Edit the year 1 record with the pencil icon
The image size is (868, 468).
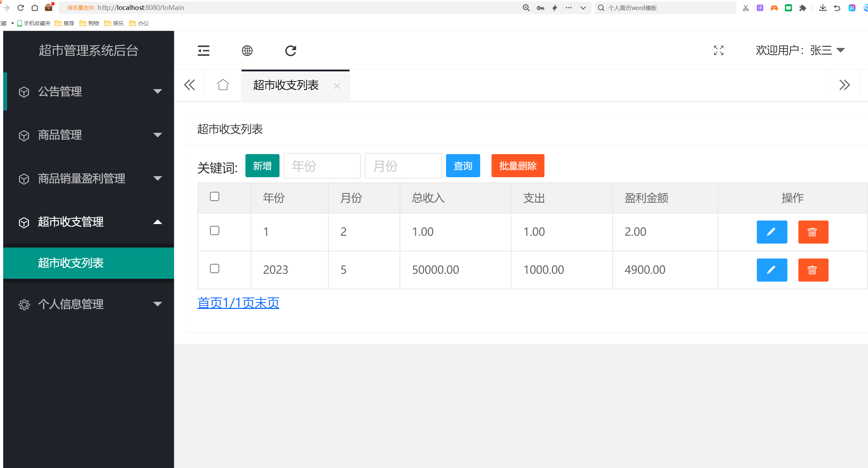tap(772, 232)
